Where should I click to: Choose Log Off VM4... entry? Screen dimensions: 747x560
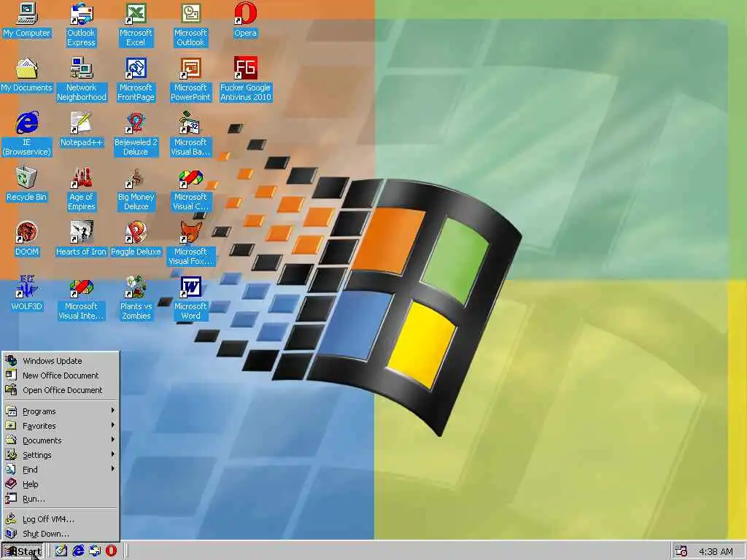61,519
